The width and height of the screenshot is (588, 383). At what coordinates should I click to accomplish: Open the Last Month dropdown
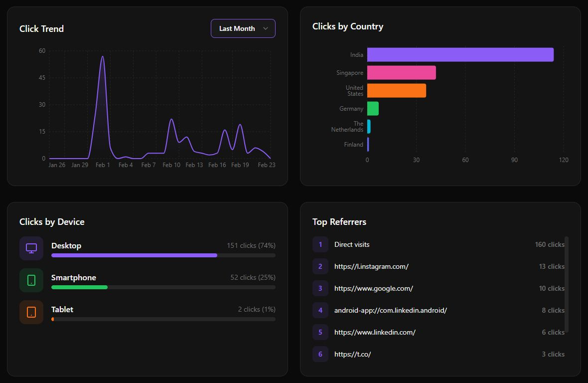click(x=243, y=28)
